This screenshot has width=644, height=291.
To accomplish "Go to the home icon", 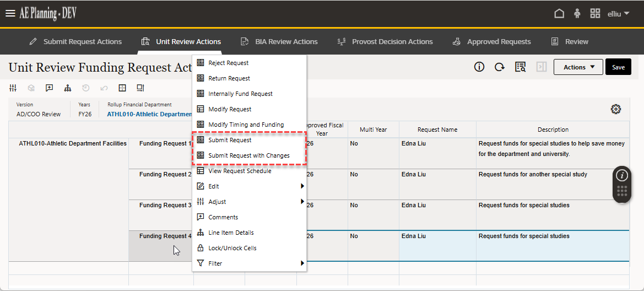I will [x=559, y=14].
